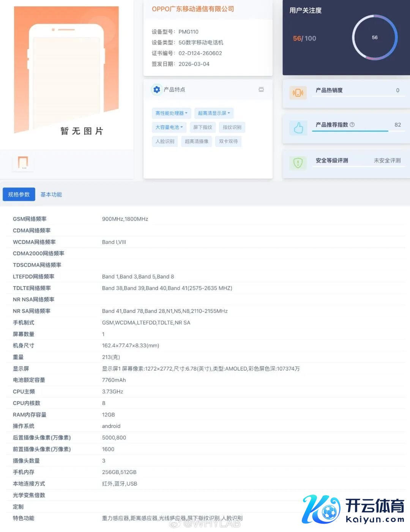
Task: Expand the 大容量电池 dropdown tag
Action: [x=169, y=127]
